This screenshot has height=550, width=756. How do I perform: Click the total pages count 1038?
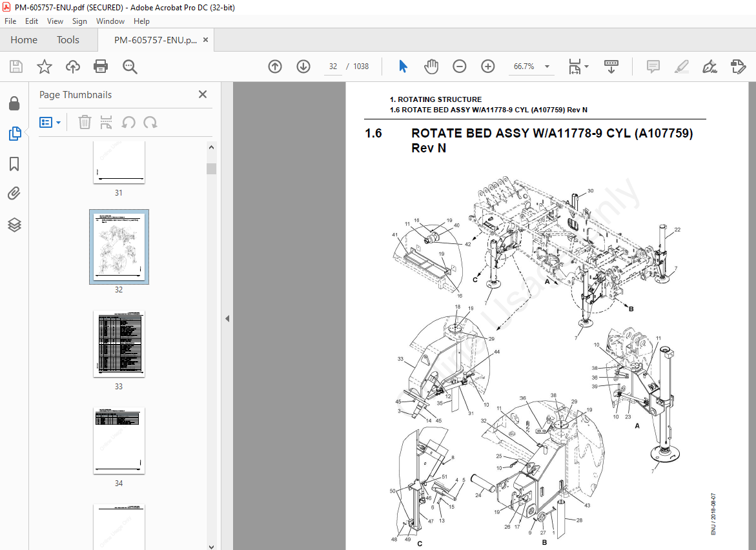361,66
